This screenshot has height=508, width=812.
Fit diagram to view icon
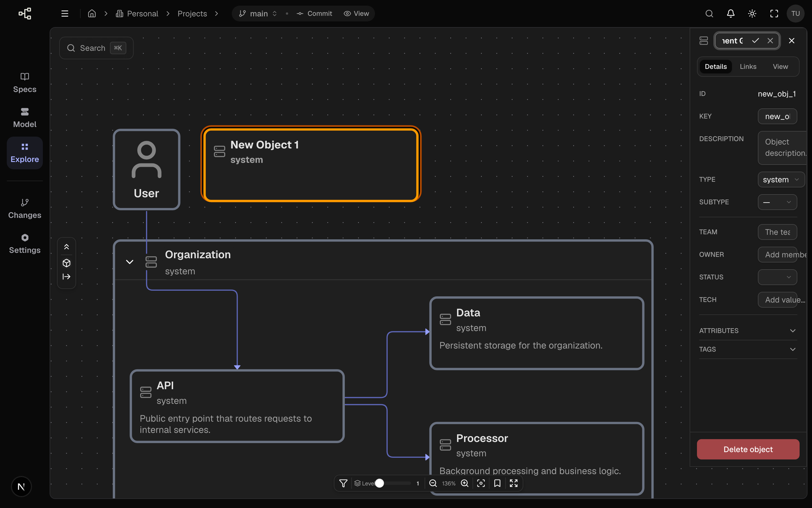pyautogui.click(x=481, y=483)
